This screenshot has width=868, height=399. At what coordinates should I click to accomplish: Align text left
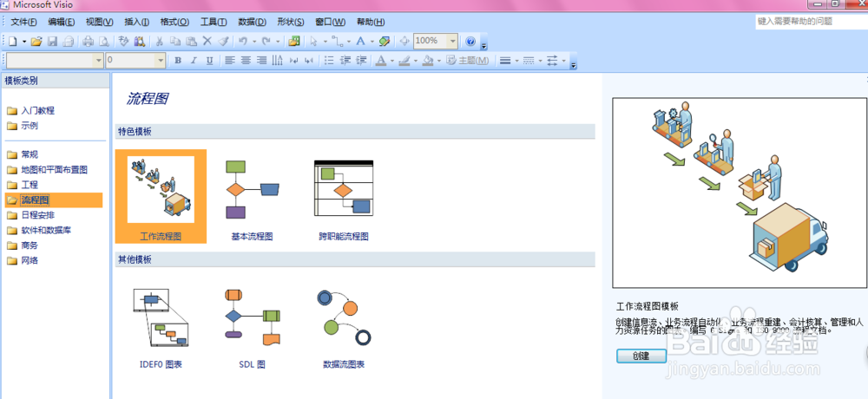point(230,61)
